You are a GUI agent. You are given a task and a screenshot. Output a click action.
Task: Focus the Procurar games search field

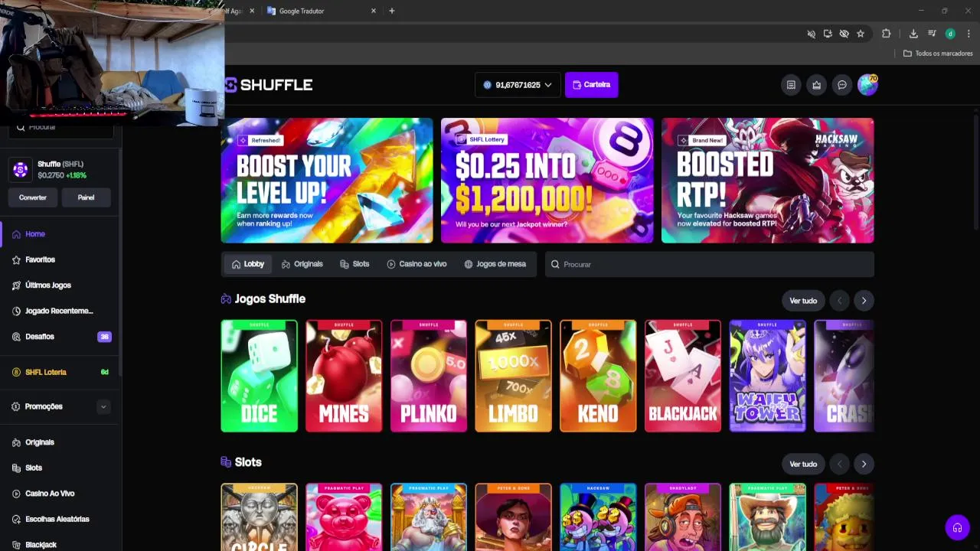(x=710, y=264)
